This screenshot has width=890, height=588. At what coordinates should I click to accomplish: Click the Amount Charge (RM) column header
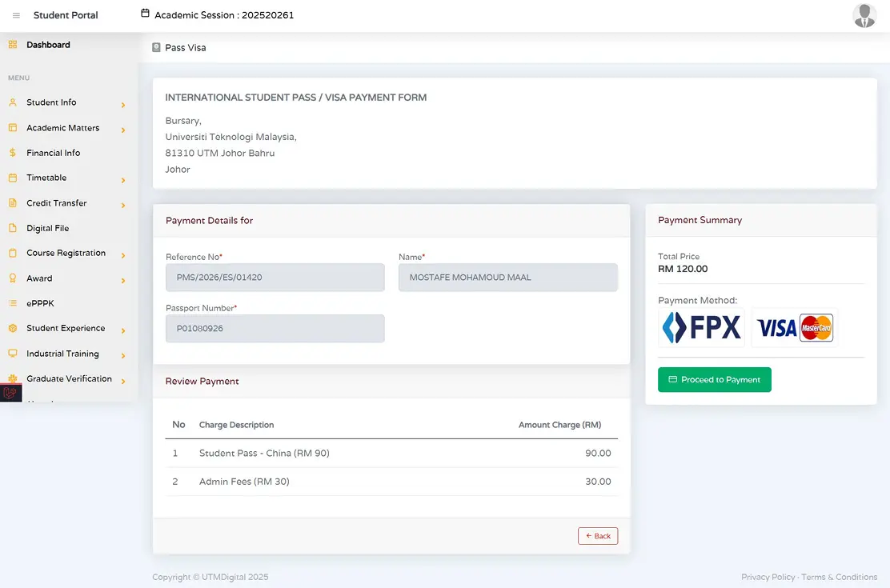click(x=559, y=425)
